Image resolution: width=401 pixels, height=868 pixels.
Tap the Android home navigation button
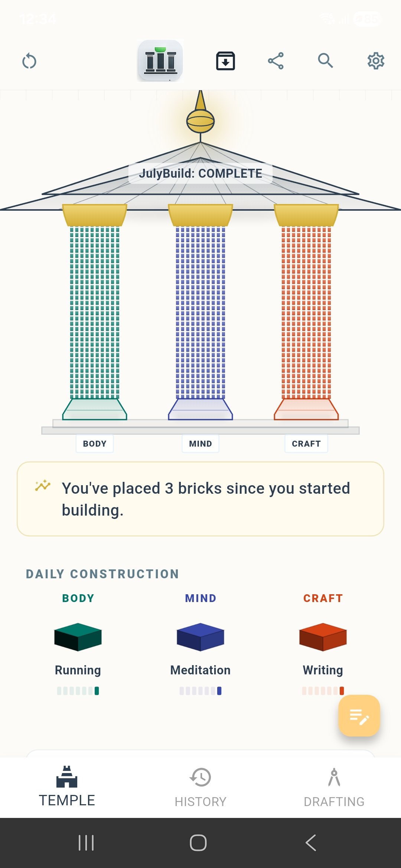point(198,843)
